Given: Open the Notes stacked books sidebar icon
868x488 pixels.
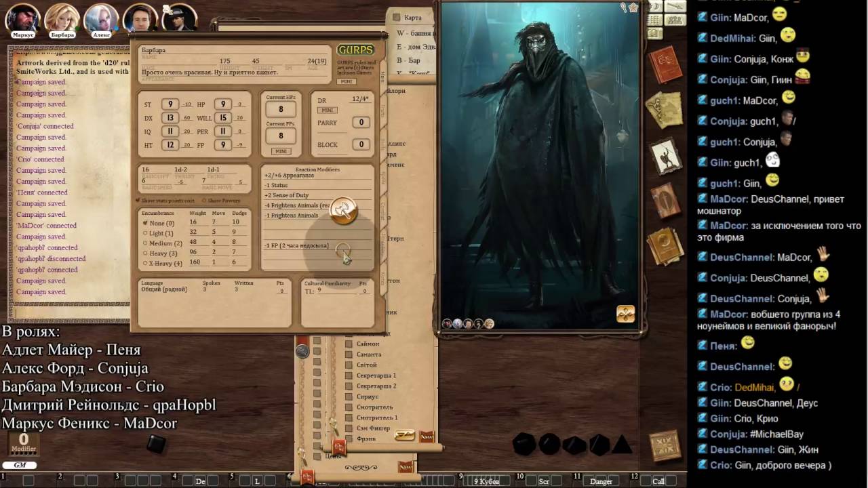Looking at the screenshot, I should click(x=665, y=245).
